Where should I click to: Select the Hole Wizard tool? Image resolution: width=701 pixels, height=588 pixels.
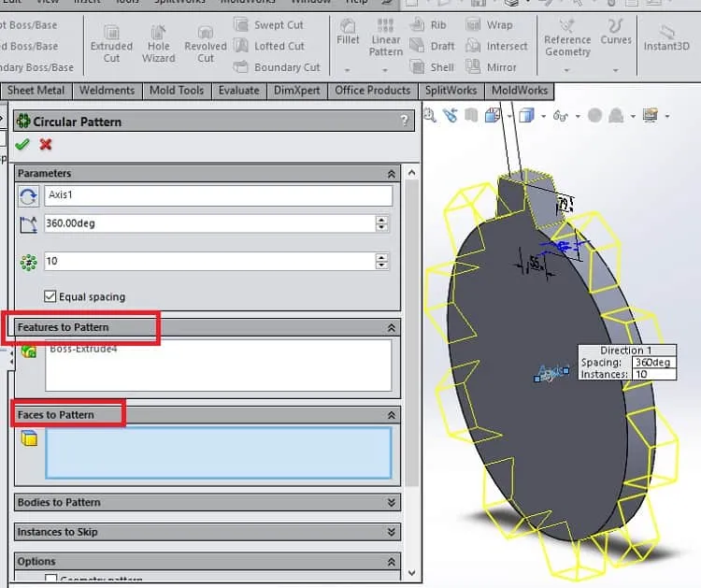pyautogui.click(x=158, y=45)
